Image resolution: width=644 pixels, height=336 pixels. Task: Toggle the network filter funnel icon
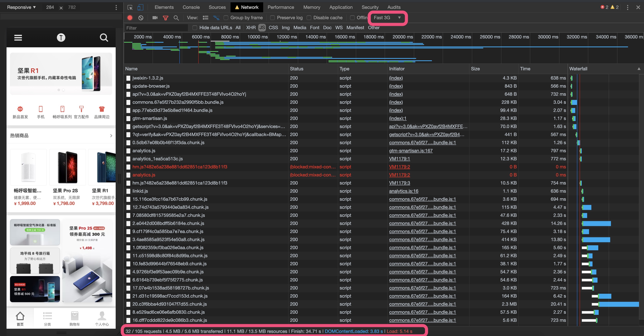[x=165, y=18]
